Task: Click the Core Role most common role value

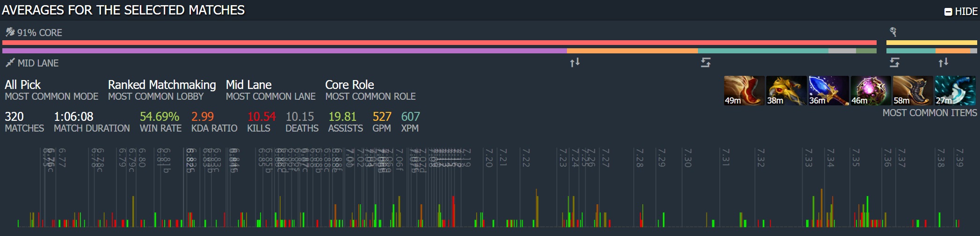Action: [x=349, y=85]
